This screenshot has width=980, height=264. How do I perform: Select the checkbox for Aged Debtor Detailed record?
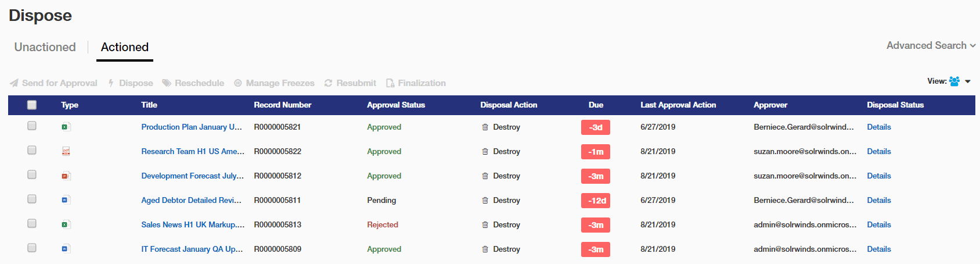(x=32, y=199)
